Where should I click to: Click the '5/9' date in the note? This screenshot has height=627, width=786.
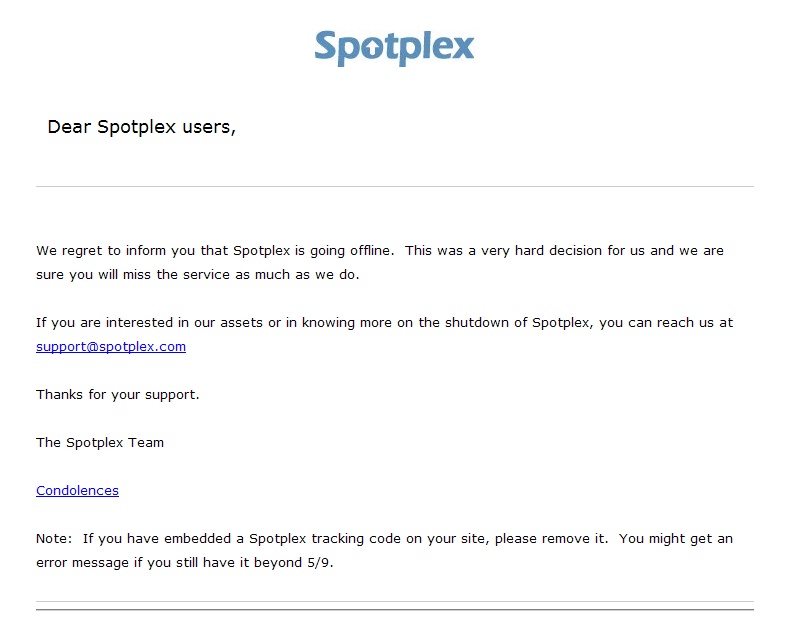pos(318,563)
